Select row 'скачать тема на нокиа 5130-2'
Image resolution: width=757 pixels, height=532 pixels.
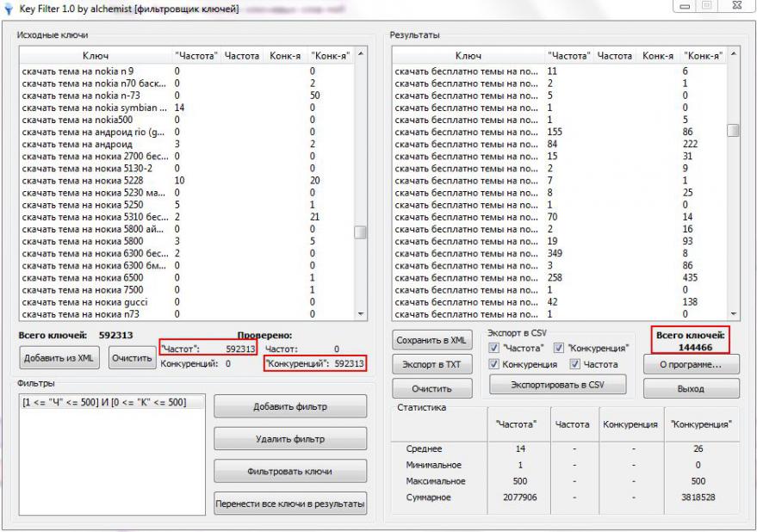point(187,169)
